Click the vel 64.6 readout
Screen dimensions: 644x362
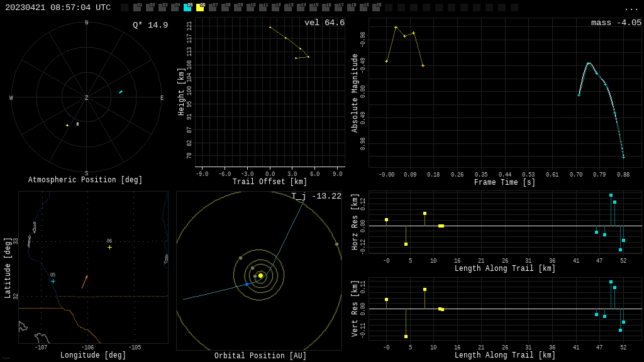click(x=325, y=23)
